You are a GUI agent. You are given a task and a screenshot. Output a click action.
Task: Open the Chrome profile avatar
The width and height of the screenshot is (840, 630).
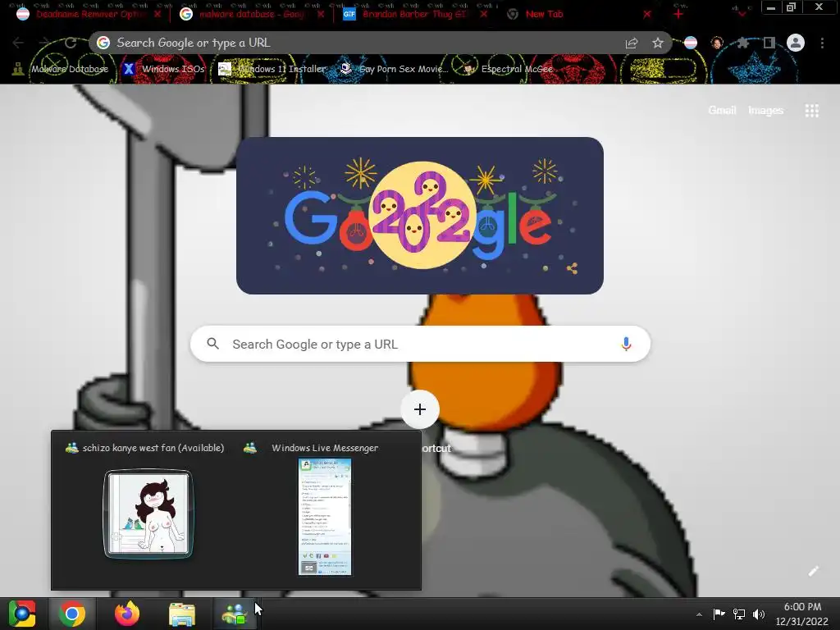pyautogui.click(x=796, y=43)
